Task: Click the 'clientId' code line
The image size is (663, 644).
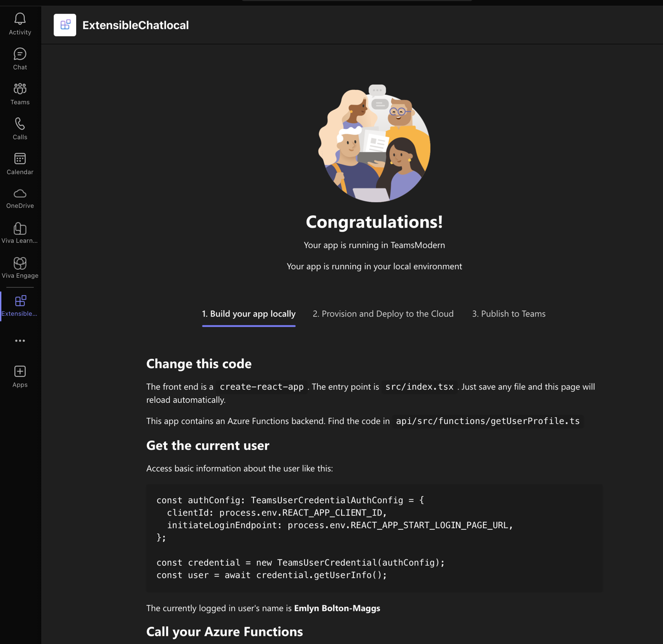Action: (277, 512)
